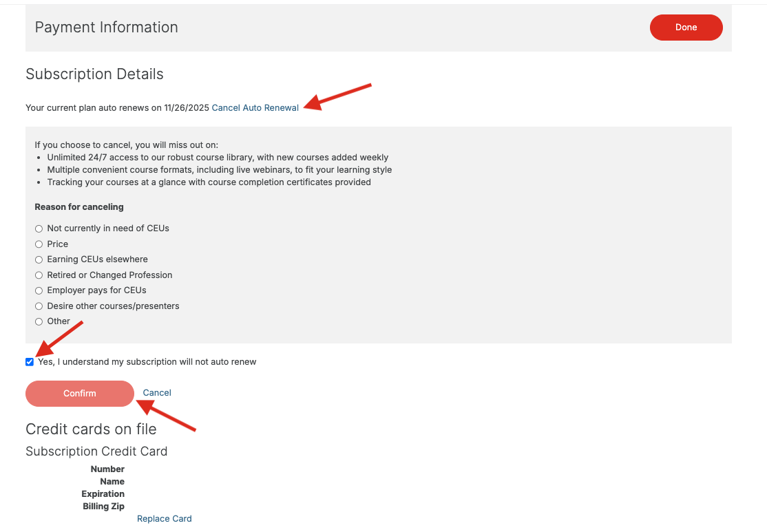Click the Payment Information header
This screenshot has width=767, height=532.
click(x=106, y=28)
